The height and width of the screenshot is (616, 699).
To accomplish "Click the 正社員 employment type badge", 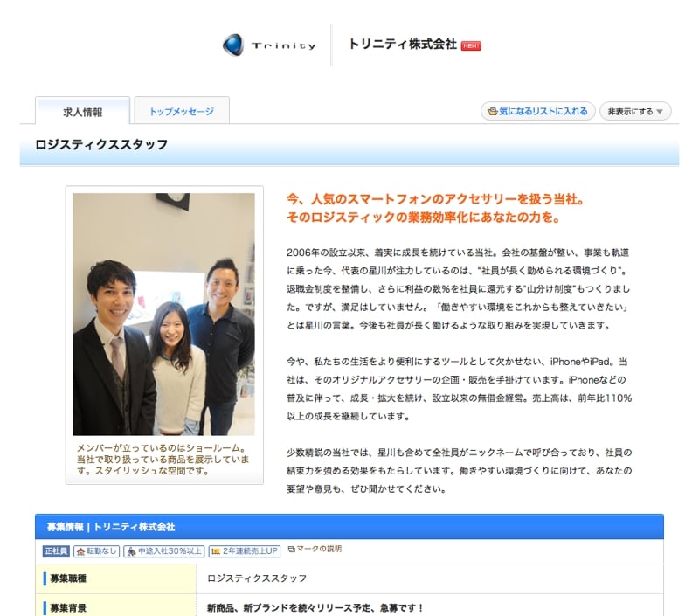I will click(x=56, y=551).
